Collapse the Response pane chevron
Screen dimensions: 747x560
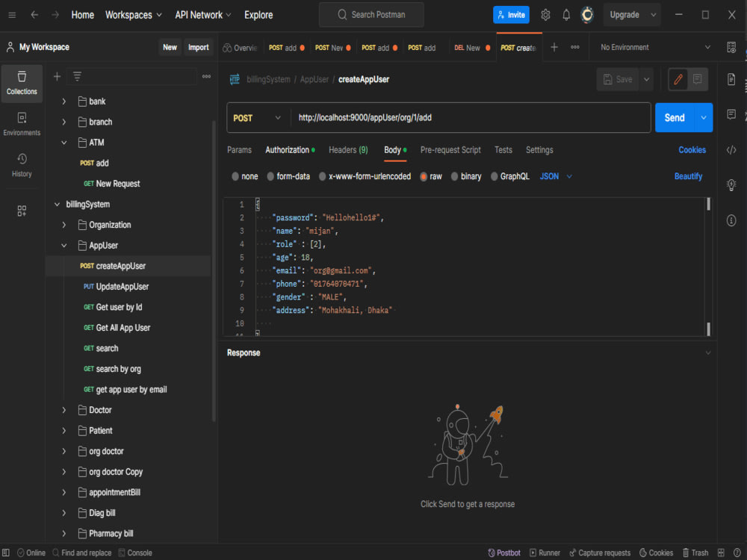[708, 353]
